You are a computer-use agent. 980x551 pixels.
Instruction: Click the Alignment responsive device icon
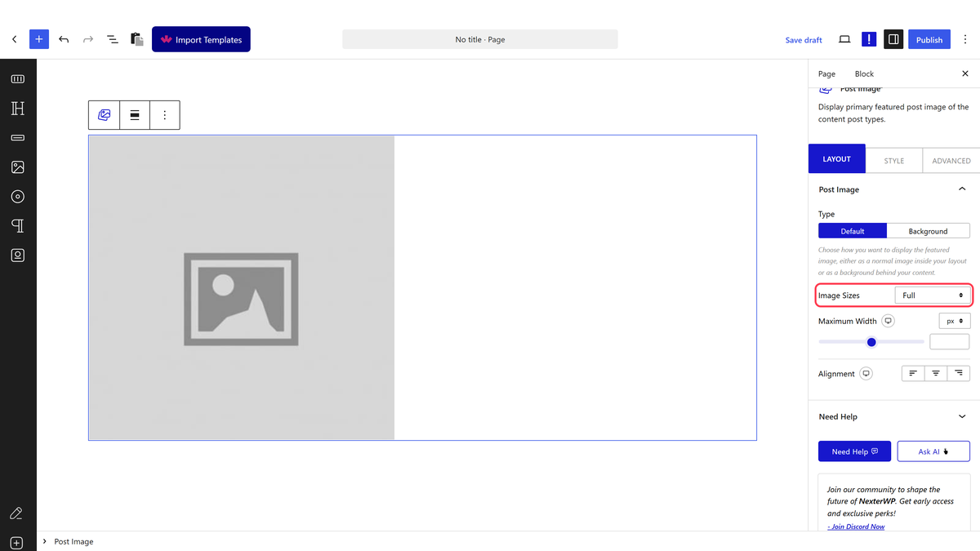(x=866, y=374)
